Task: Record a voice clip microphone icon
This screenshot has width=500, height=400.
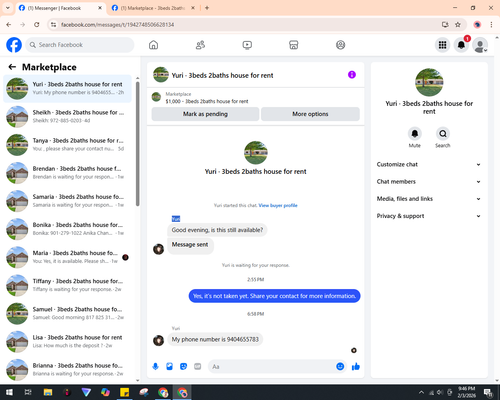Action: 155,367
